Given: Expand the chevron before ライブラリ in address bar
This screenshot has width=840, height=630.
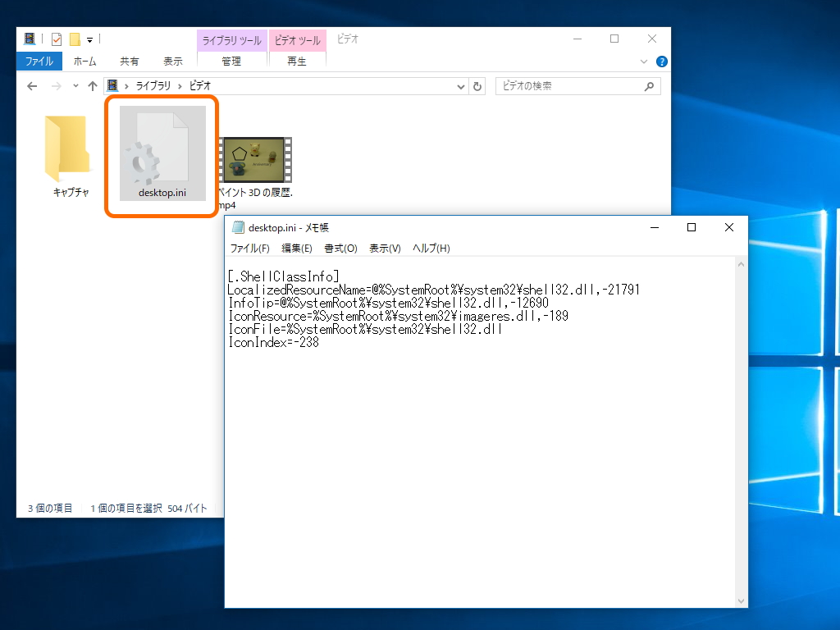Looking at the screenshot, I should (126, 85).
